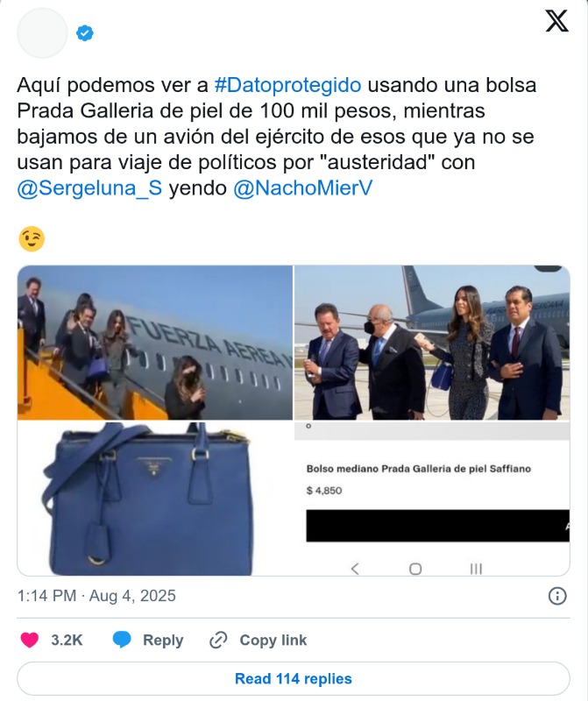Open the tweet timestamp Aug 4, 2025
588x701 pixels.
point(96,596)
